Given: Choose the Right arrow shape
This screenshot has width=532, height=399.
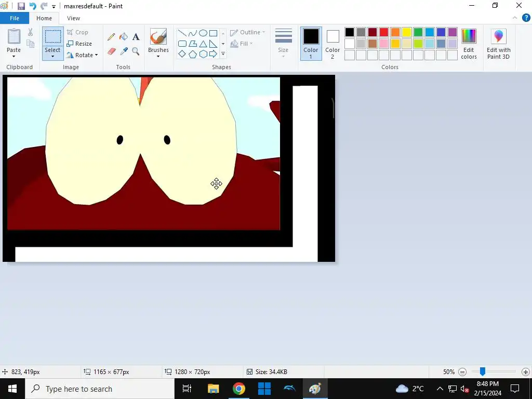Looking at the screenshot, I should [213, 54].
